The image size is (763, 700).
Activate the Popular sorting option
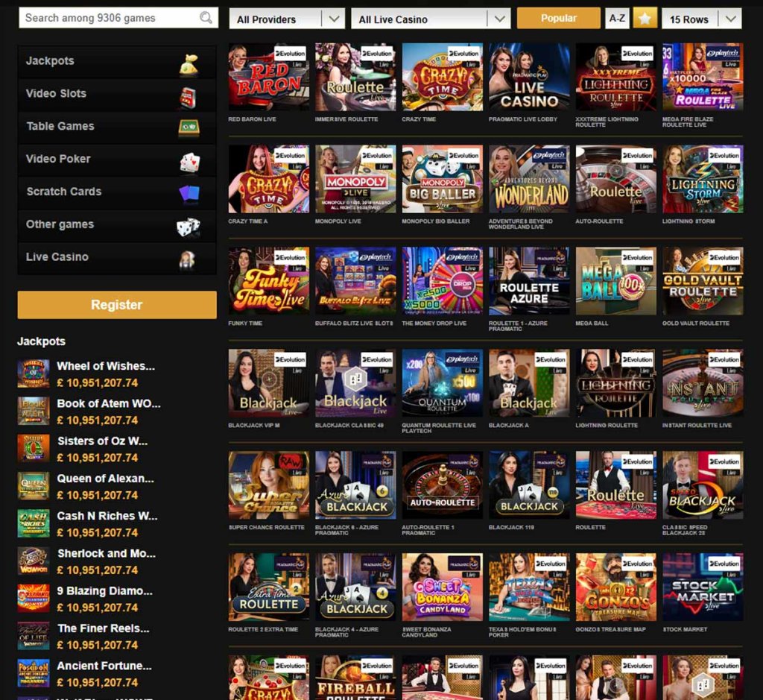click(x=558, y=16)
